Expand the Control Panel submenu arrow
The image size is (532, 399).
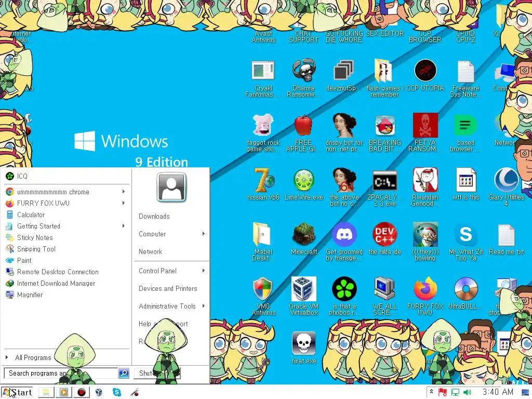point(204,270)
